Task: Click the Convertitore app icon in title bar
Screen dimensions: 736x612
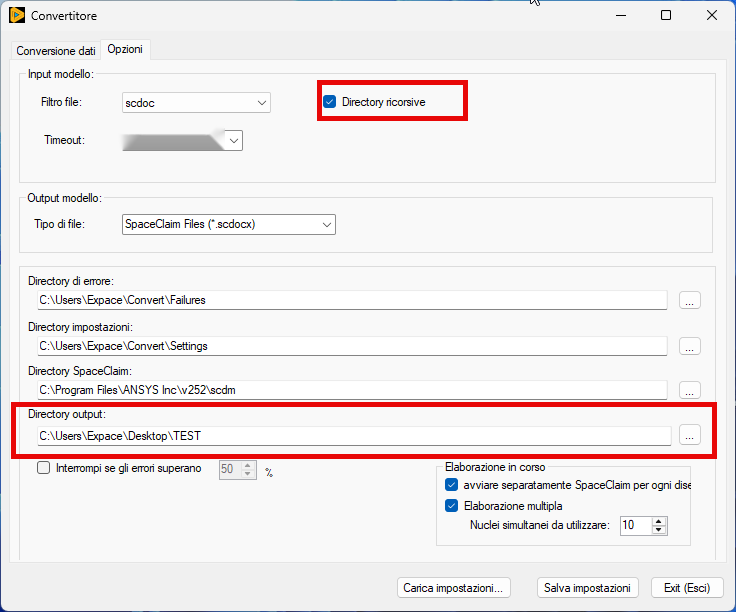Action: [x=16, y=16]
